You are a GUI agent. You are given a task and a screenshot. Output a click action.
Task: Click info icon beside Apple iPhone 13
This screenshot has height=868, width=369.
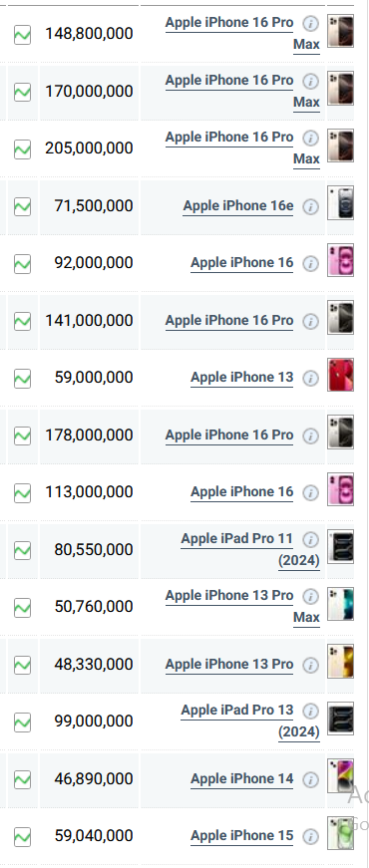[x=311, y=378]
